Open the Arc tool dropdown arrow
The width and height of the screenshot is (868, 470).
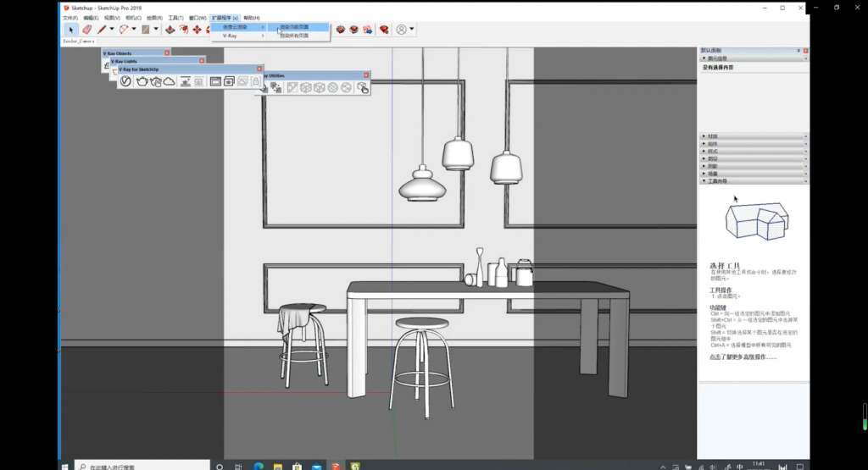tap(134, 30)
